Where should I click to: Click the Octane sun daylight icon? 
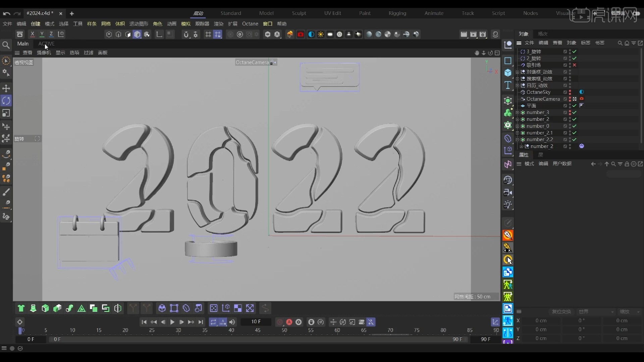(321, 34)
